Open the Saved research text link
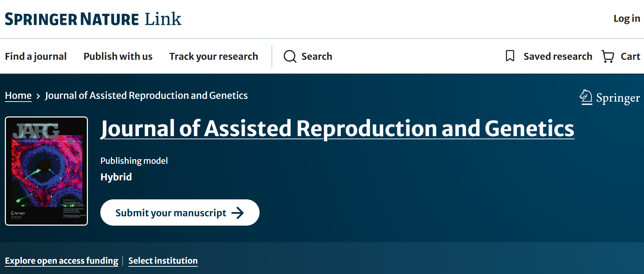 pos(557,56)
